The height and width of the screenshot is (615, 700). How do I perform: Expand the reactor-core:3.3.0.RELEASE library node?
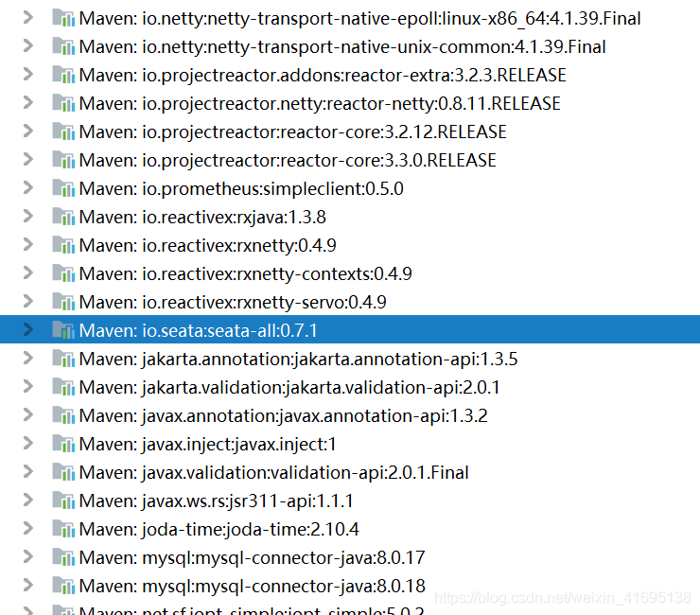(29, 160)
